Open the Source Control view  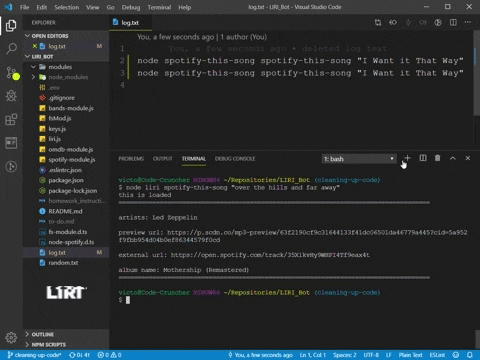(12, 73)
